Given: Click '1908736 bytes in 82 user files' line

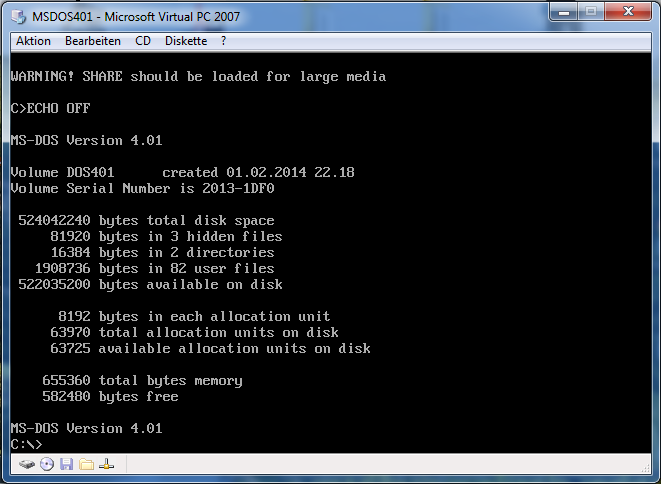Looking at the screenshot, I should click(155, 269).
